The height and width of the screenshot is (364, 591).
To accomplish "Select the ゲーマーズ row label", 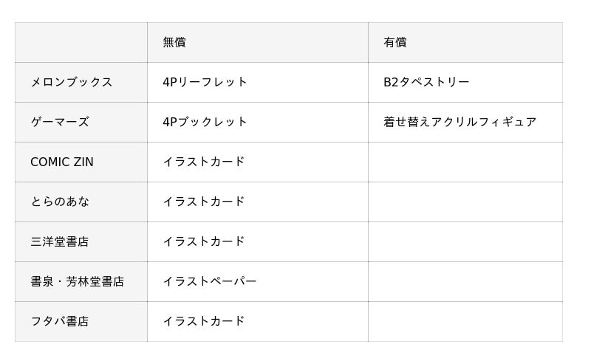I will (x=60, y=123).
